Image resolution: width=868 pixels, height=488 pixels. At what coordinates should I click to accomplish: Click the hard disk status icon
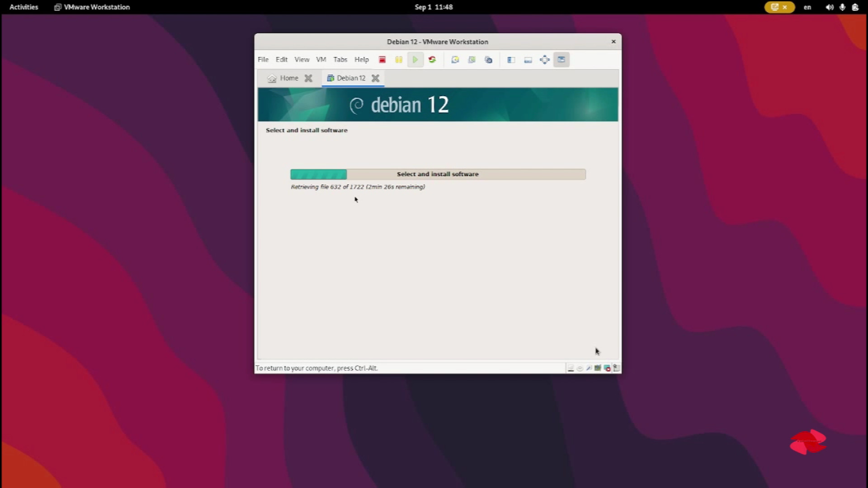point(571,368)
